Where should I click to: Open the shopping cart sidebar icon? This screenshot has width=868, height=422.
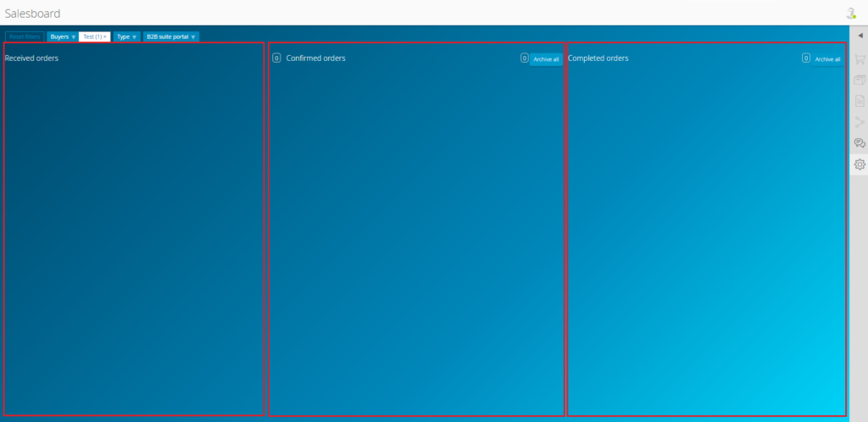(860, 59)
